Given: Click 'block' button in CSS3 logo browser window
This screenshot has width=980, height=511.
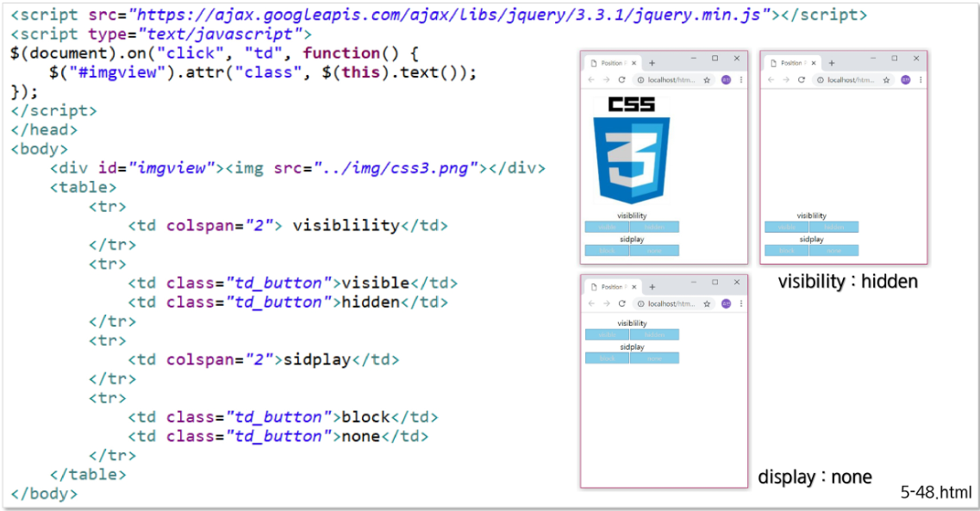Looking at the screenshot, I should (607, 251).
